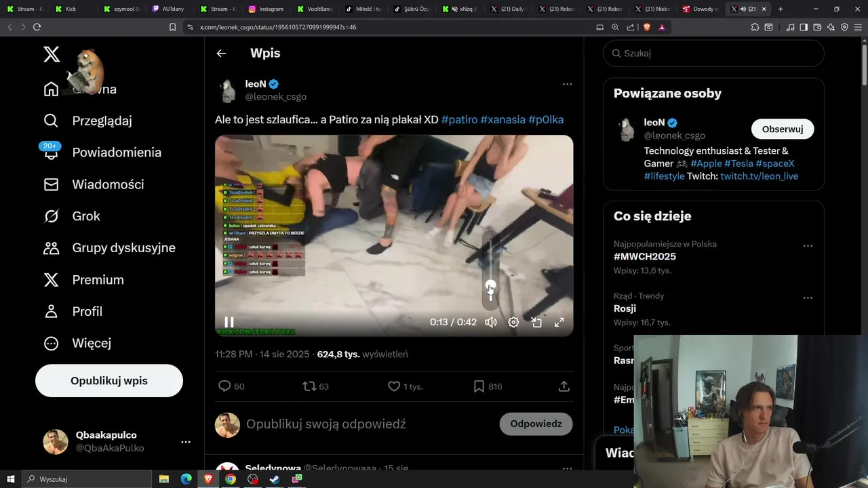The image size is (868, 488).
Task: Reload the page in browser
Action: [37, 27]
